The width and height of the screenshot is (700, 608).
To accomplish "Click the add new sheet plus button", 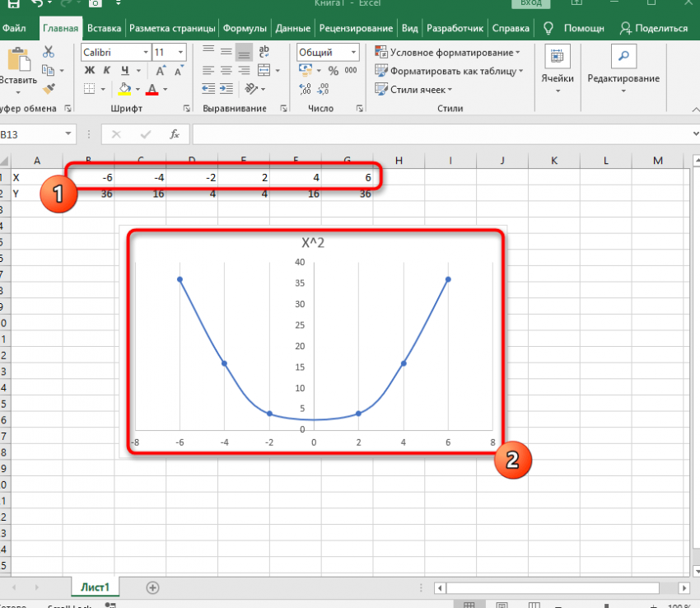I will point(152,587).
